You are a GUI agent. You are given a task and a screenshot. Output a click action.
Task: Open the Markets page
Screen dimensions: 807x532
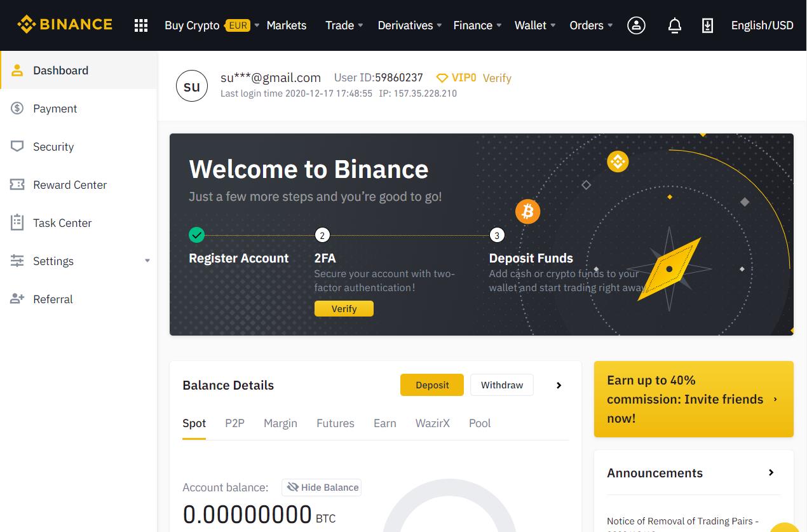pos(287,25)
